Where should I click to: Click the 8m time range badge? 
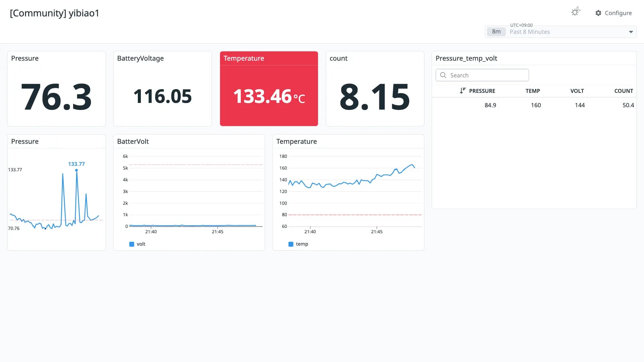[x=496, y=32]
